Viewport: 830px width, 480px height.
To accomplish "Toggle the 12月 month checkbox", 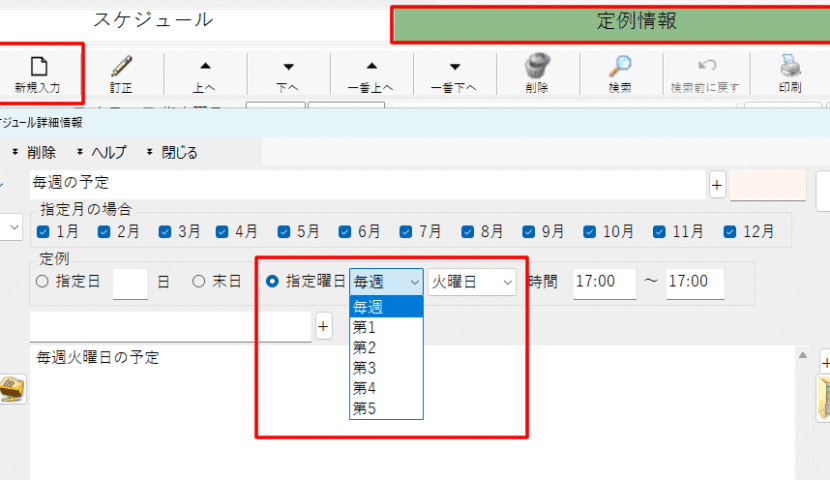I will click(x=730, y=231).
